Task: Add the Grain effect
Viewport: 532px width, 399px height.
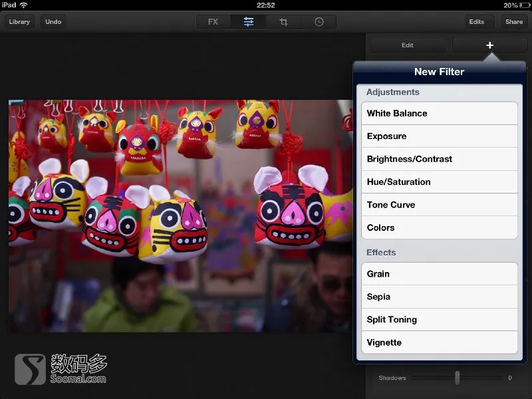Action: point(440,274)
